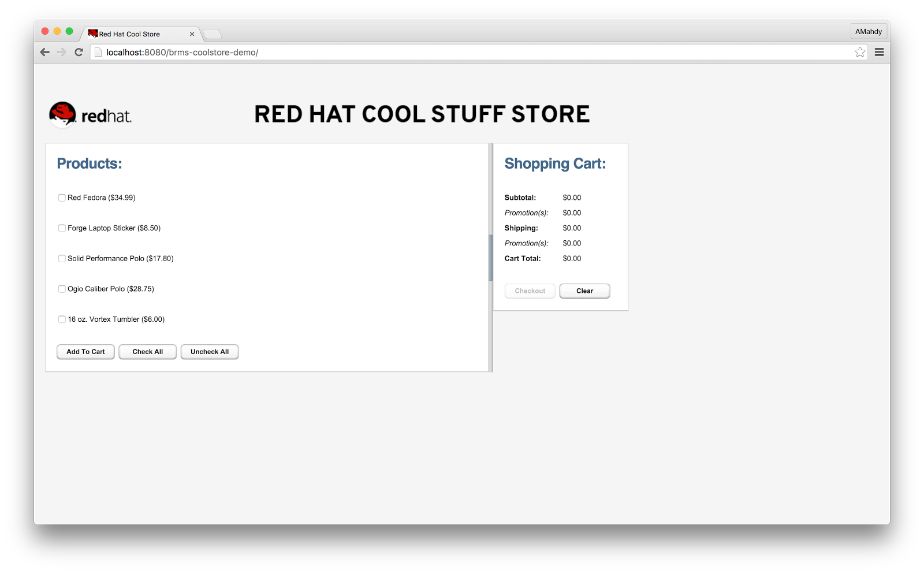
Task: Click the Red Hat logo
Action: (x=91, y=115)
